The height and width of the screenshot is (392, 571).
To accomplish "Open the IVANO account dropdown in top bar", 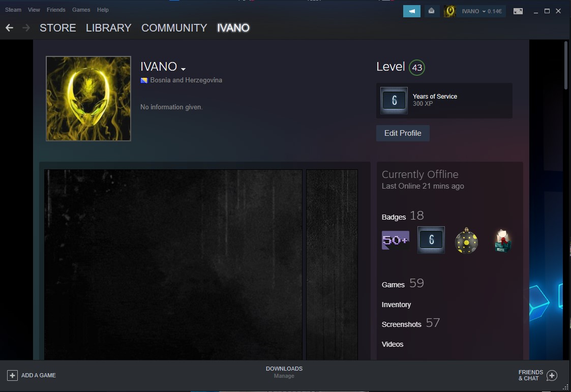I will coord(473,11).
